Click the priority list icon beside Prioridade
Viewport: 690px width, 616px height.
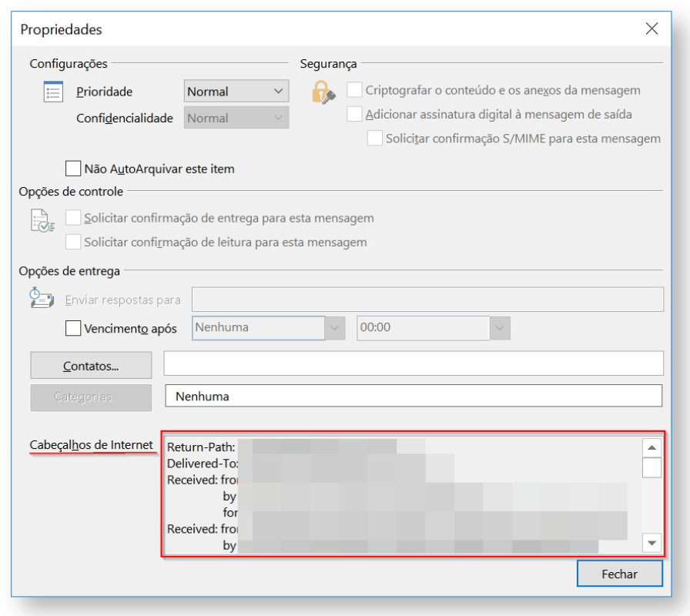pos(52,92)
